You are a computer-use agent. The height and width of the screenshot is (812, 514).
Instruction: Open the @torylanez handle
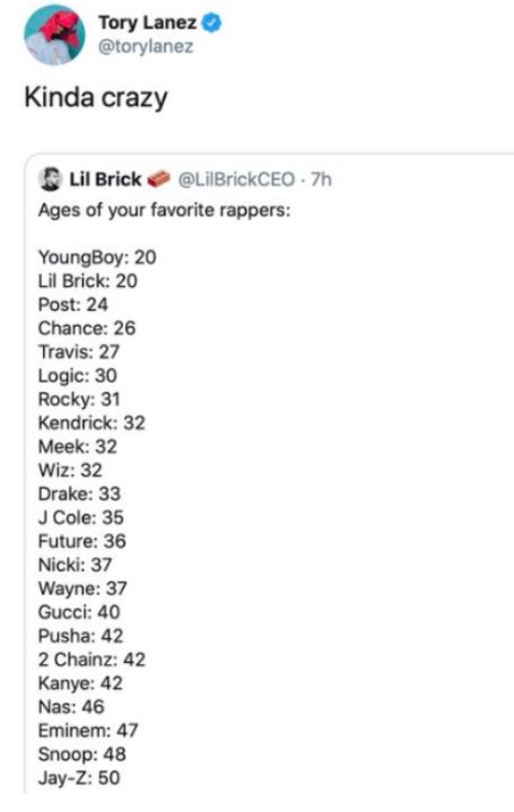146,46
